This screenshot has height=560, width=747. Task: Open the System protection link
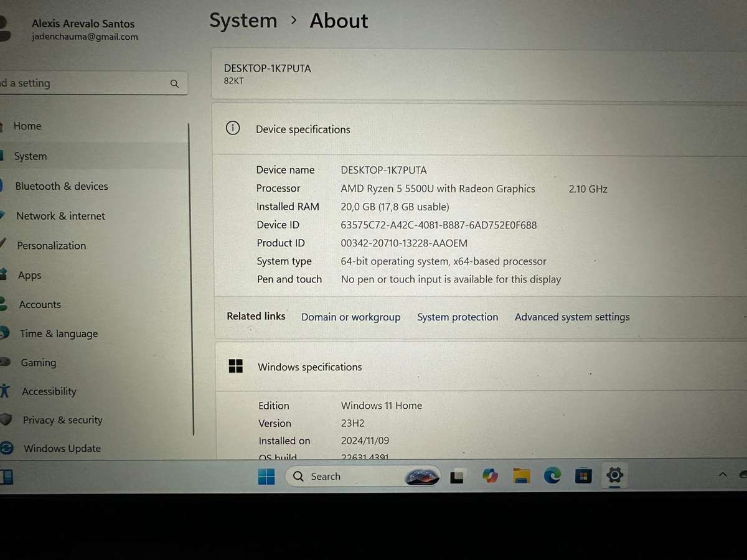458,317
